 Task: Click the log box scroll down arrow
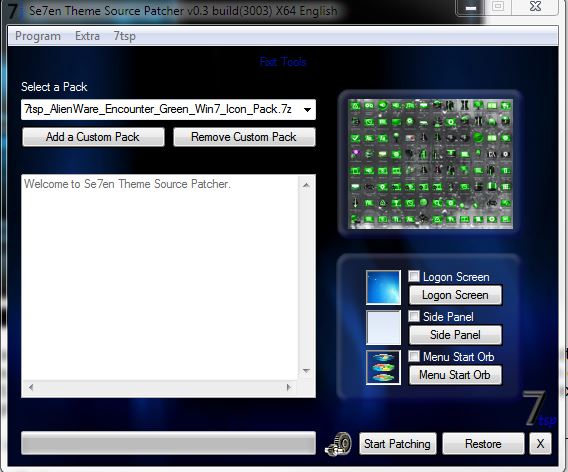306,371
